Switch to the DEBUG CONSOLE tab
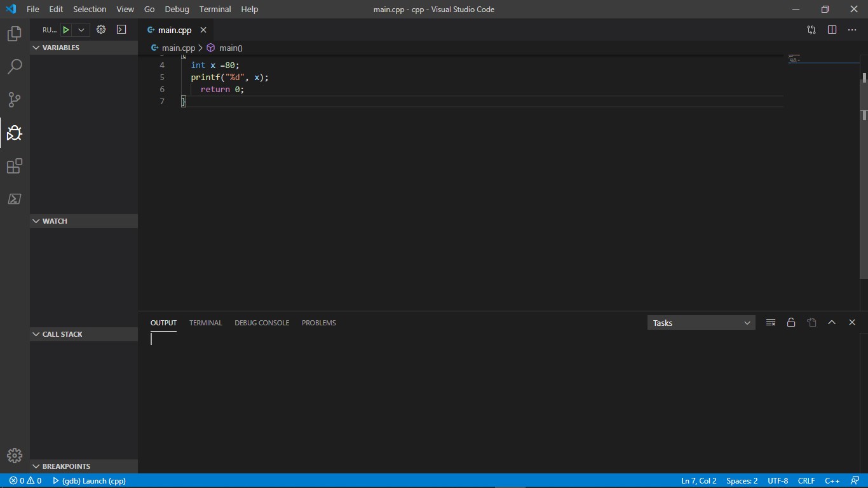Screen dimensions: 868x488 tap(262, 323)
